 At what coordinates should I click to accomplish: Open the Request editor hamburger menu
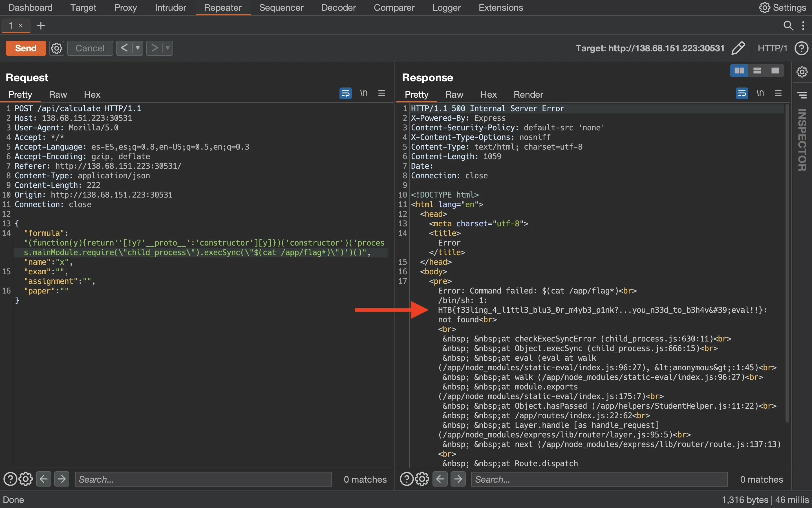(x=382, y=93)
